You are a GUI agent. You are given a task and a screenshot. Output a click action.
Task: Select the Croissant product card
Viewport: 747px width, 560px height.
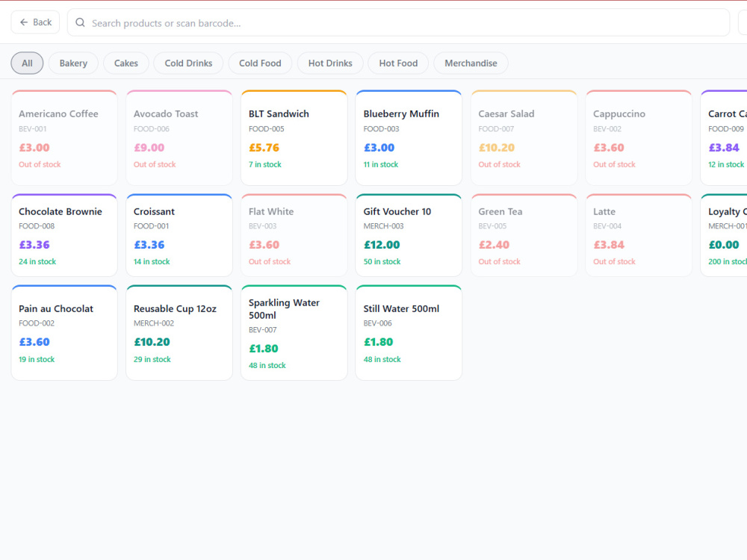tap(179, 235)
